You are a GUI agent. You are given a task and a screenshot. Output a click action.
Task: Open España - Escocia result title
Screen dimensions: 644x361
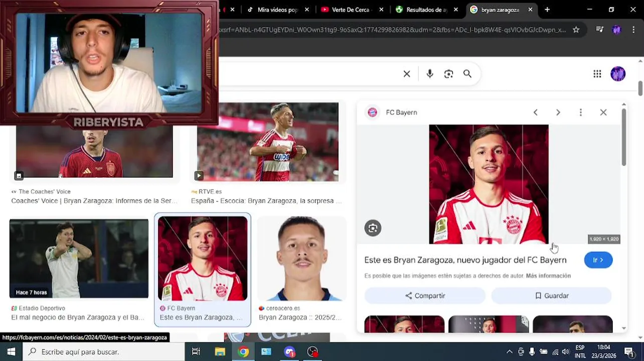point(266,201)
